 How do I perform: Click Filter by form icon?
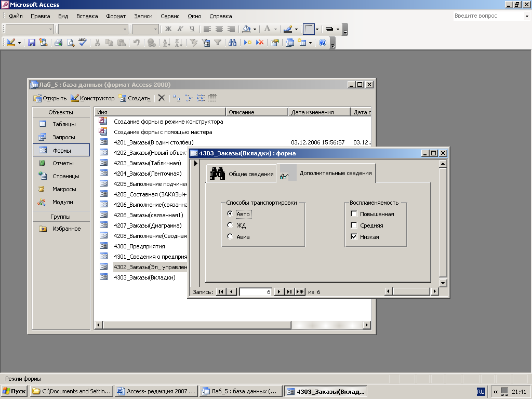point(206,43)
